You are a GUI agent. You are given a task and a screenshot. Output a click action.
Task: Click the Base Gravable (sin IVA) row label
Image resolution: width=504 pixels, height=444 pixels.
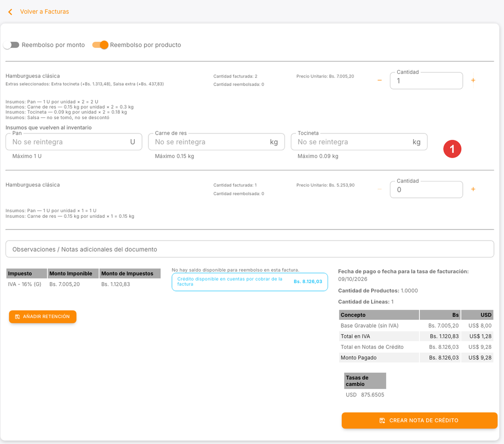pyautogui.click(x=370, y=326)
